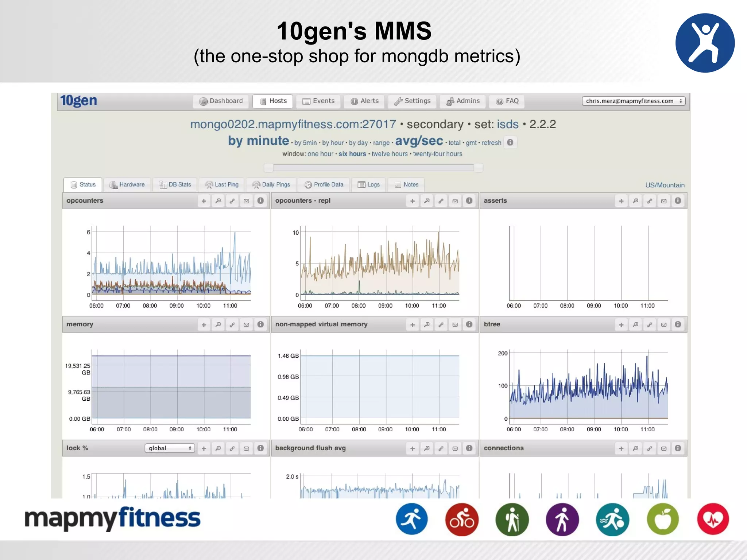Click the slider's right end handle
747x560 pixels.
pos(479,168)
